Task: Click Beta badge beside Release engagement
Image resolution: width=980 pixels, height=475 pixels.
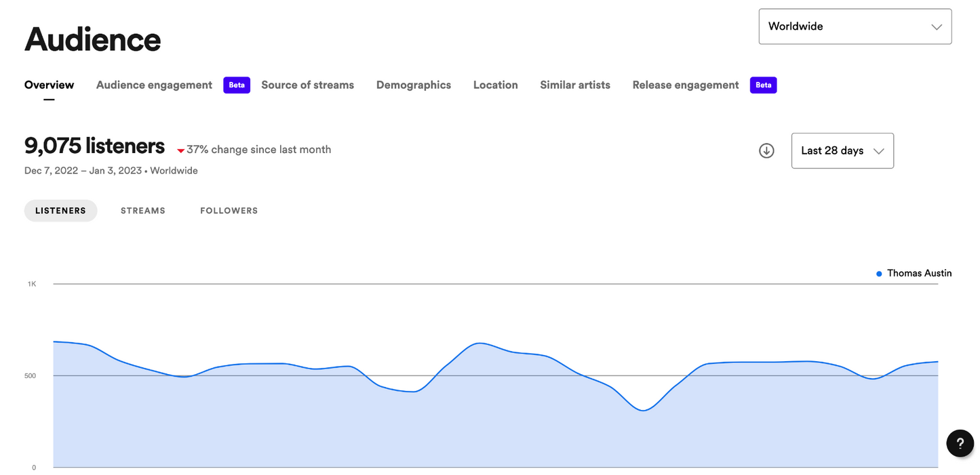Action: [763, 85]
